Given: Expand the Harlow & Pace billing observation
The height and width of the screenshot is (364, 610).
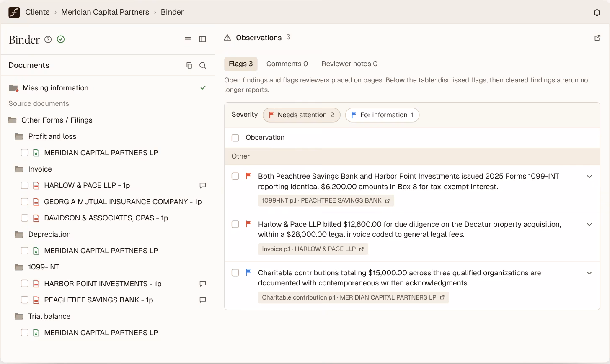Looking at the screenshot, I should (x=589, y=224).
